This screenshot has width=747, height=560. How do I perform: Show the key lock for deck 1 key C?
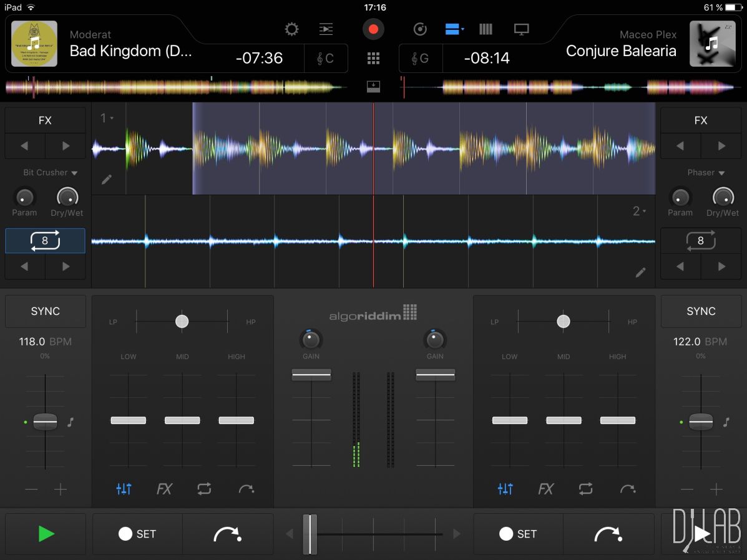[x=326, y=58]
